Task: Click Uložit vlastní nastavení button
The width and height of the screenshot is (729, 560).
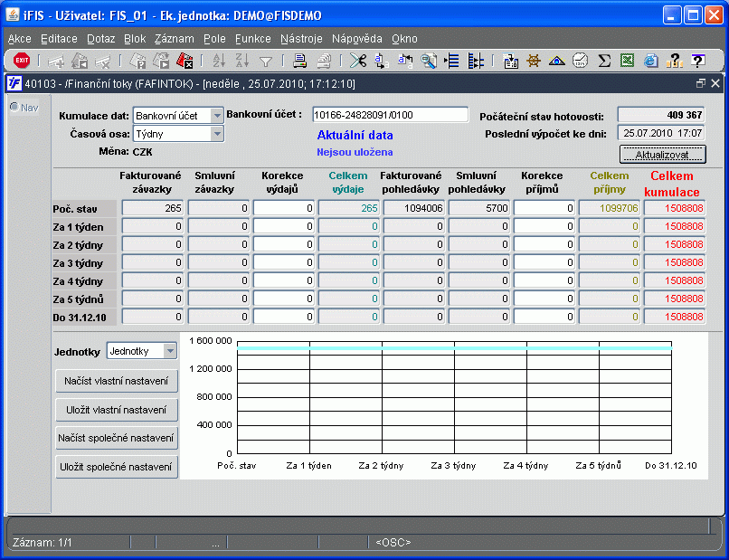Action: (117, 410)
